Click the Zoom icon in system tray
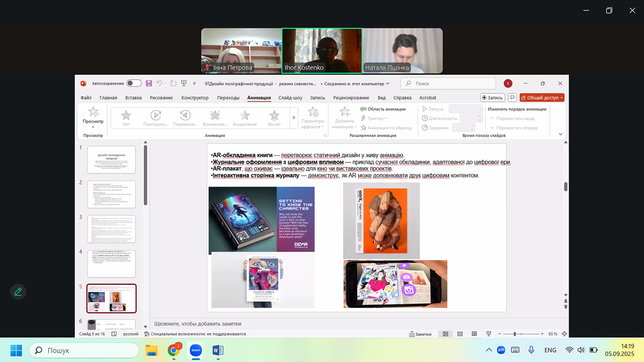The image size is (644, 362). [501, 350]
